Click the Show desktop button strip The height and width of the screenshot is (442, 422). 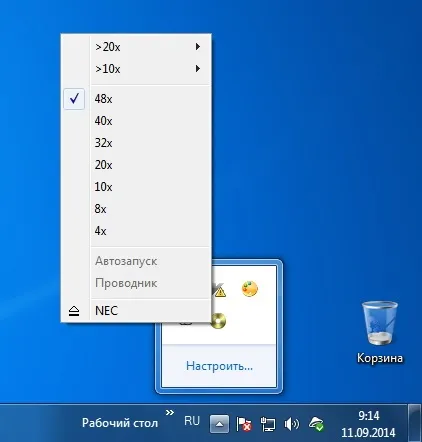tap(415, 423)
